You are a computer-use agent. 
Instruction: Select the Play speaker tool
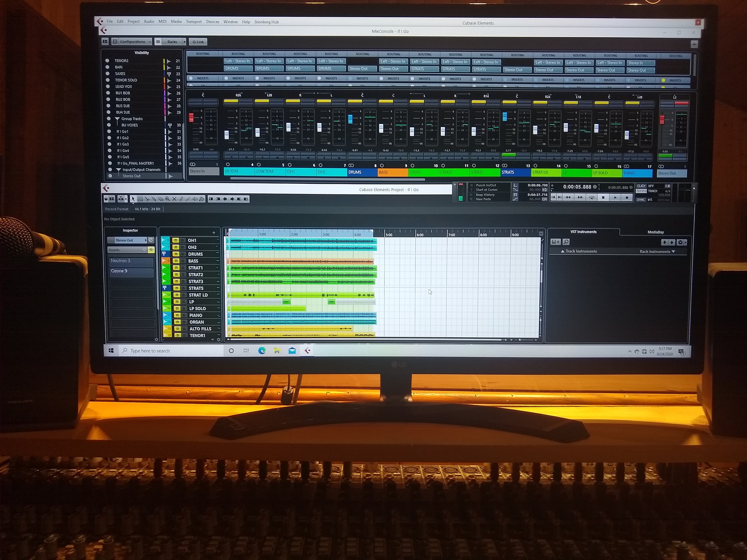tap(195, 199)
